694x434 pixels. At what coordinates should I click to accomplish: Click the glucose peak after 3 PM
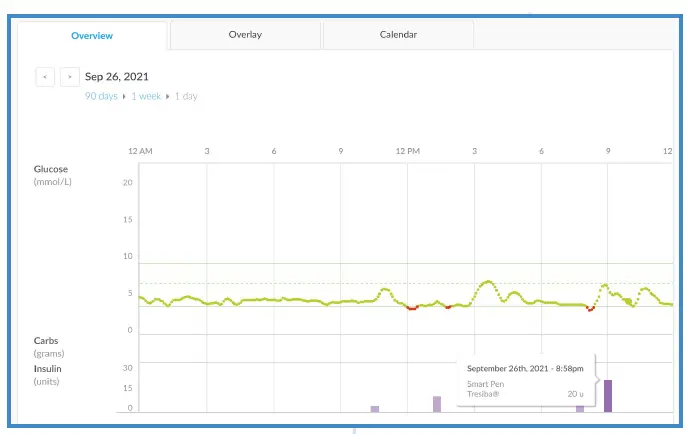[x=487, y=282]
